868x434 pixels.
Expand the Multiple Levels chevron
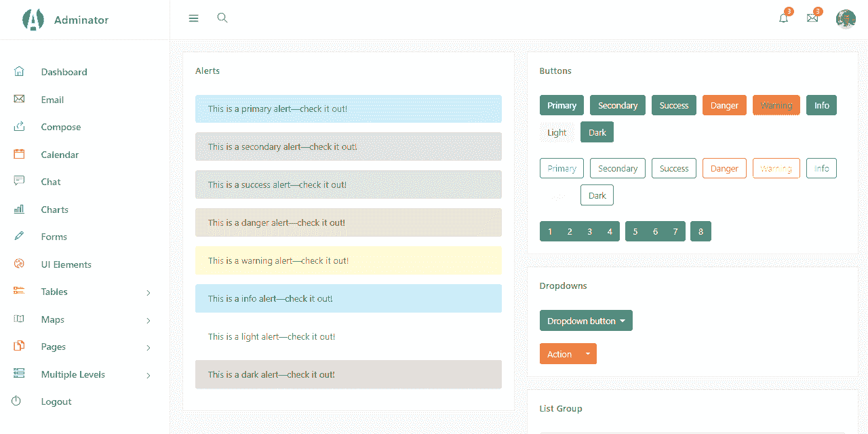point(149,375)
